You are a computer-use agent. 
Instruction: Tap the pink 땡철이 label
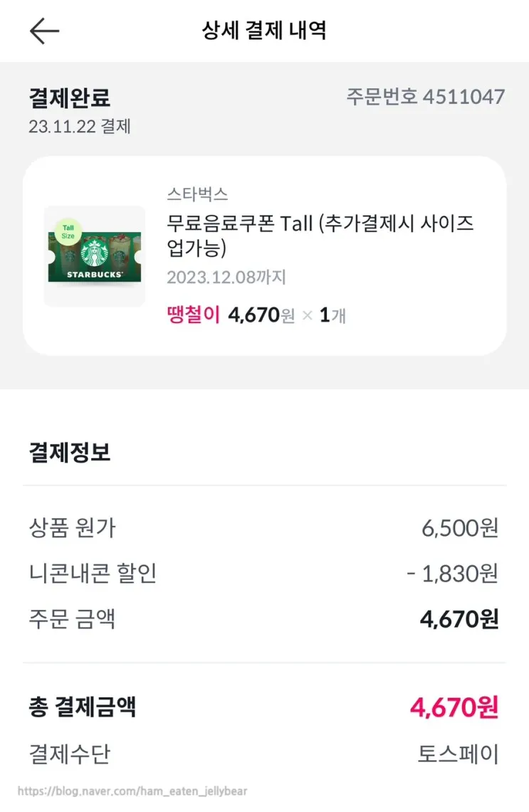point(193,315)
